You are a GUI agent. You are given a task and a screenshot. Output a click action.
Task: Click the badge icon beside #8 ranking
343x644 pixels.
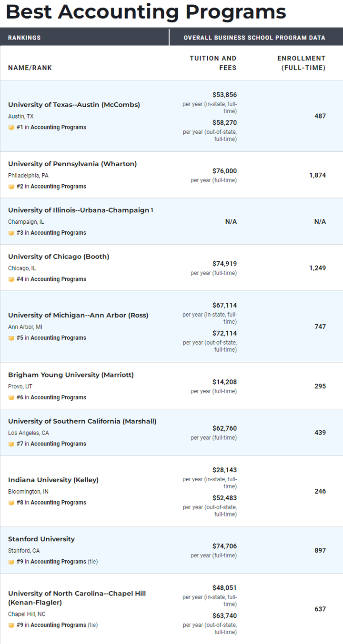(x=11, y=503)
